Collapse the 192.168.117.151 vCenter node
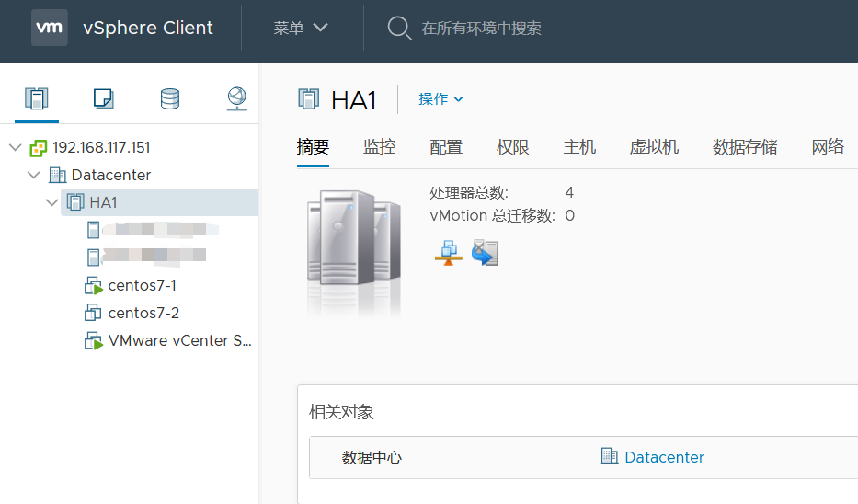Viewport: 858px width, 504px height. pos(15,147)
